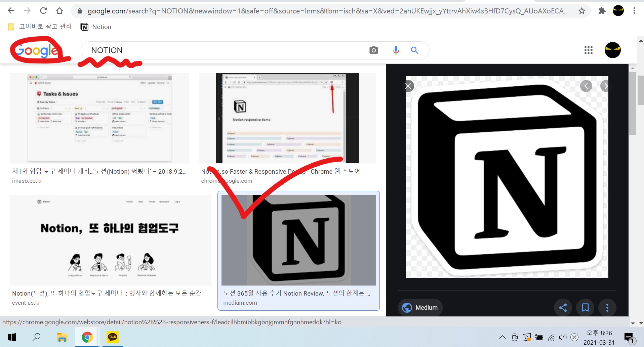The width and height of the screenshot is (644, 347).
Task: Open KakaoTalk from the taskbar
Action: point(112,337)
